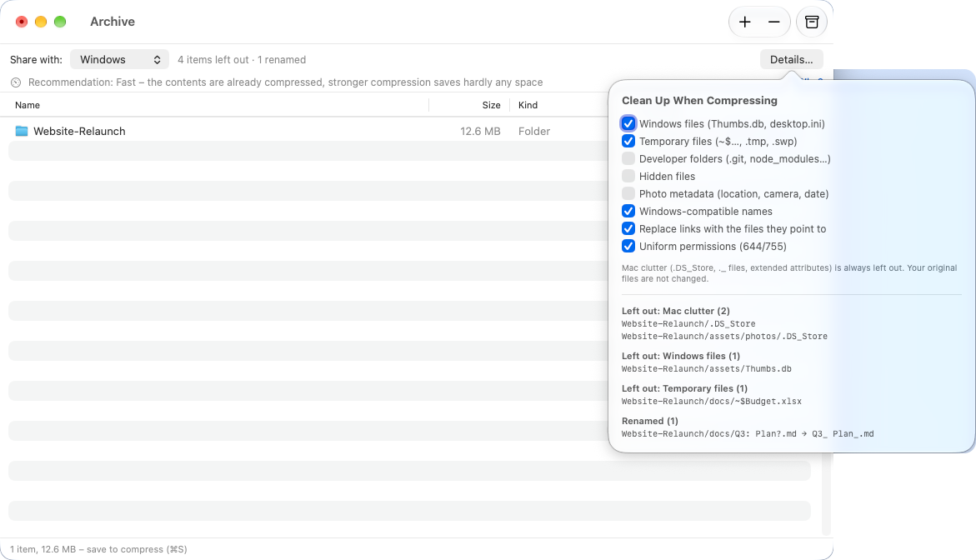Click the 'Clean Up When Compressing' heading
The height and width of the screenshot is (560, 976).
point(699,101)
